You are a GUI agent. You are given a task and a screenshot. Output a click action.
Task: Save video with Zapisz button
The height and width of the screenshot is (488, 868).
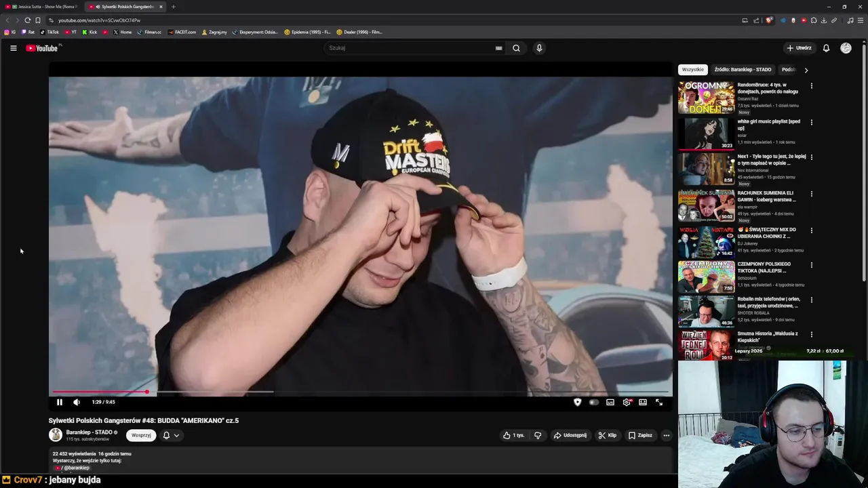tap(640, 435)
